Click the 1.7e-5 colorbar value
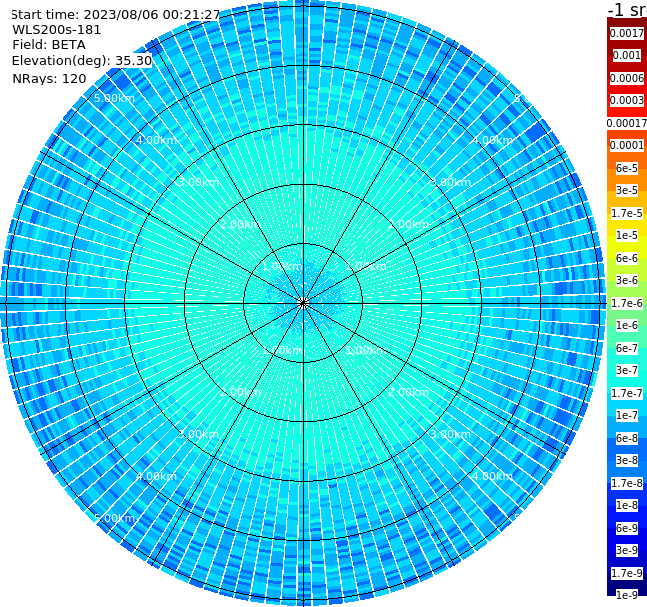This screenshot has height=607, width=647. point(627,213)
